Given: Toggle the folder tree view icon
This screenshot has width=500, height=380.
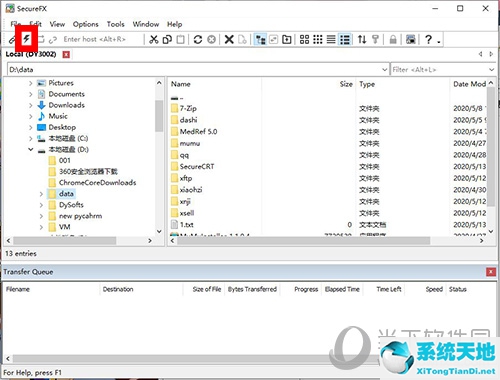Looking at the screenshot, I should 260,39.
